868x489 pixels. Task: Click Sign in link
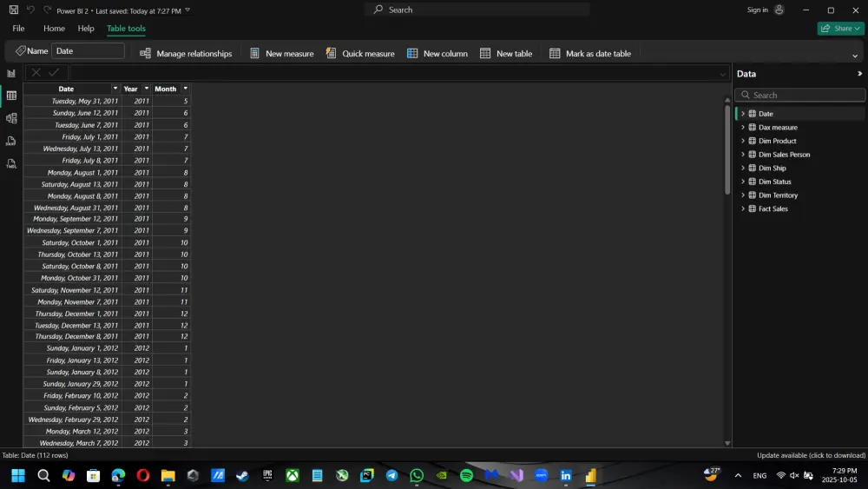(x=757, y=10)
